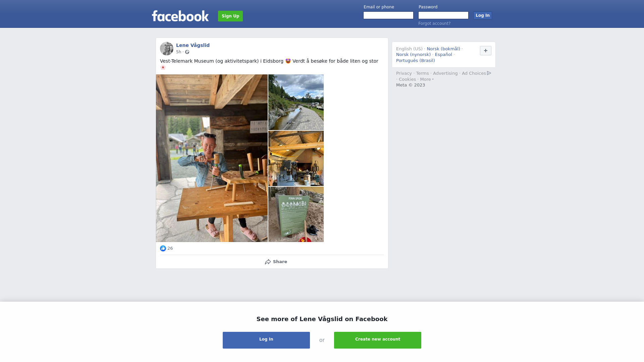Switch language to Norsk (bokmål)
The width and height of the screenshot is (644, 362).
(443, 49)
